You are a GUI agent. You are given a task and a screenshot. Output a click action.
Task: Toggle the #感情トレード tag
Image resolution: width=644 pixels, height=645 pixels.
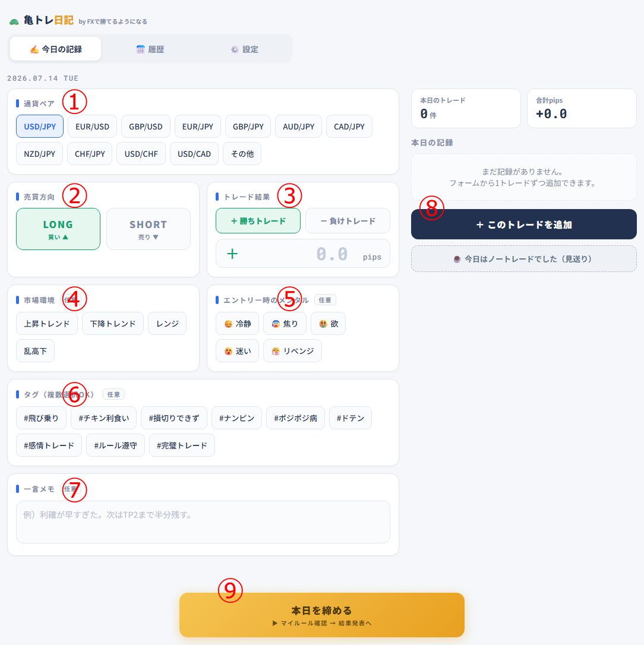point(49,445)
